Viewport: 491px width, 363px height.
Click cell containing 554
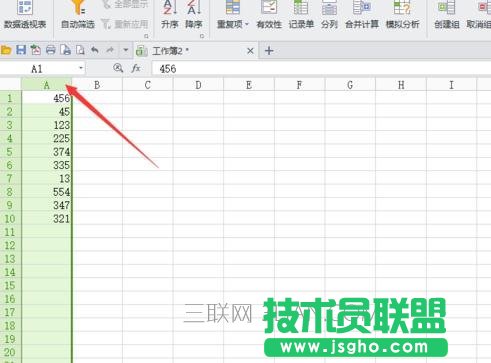click(x=47, y=192)
